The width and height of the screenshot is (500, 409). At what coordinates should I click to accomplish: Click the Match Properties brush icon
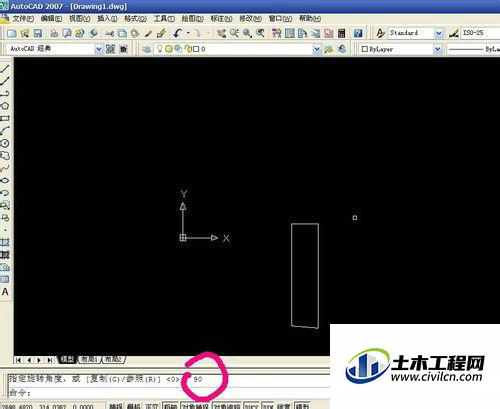[148, 33]
